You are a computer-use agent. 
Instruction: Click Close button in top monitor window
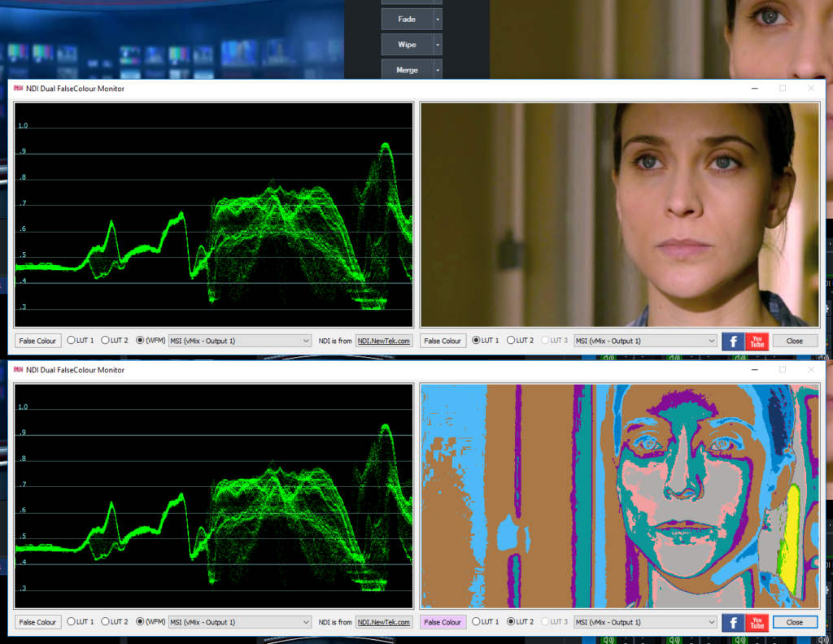[x=795, y=341]
